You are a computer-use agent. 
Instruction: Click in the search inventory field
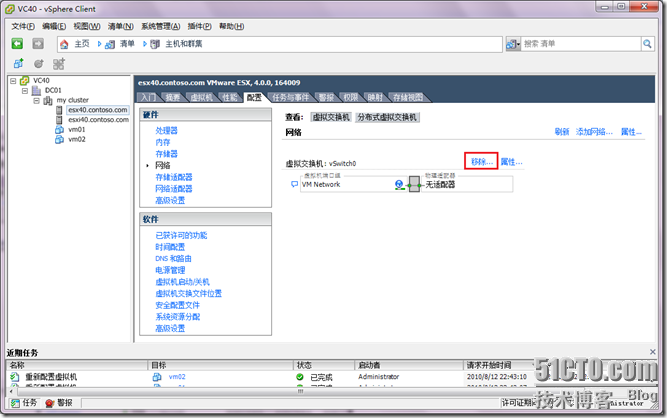tap(581, 44)
